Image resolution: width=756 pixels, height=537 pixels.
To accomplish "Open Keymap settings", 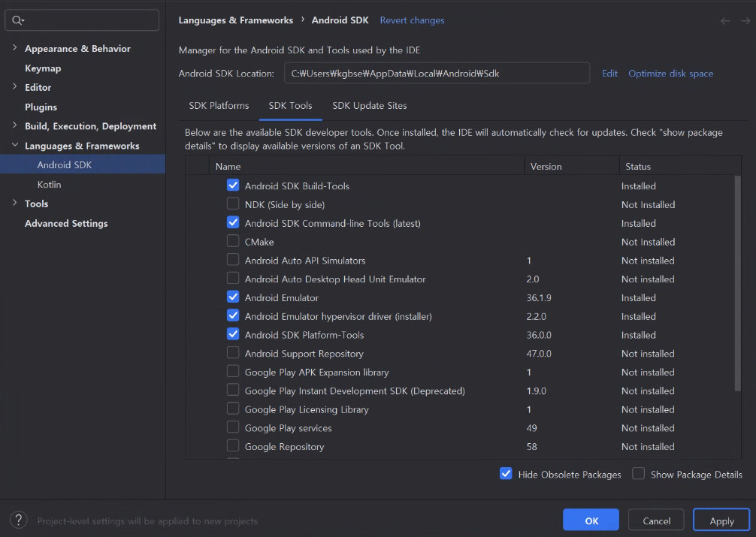I will [x=43, y=68].
